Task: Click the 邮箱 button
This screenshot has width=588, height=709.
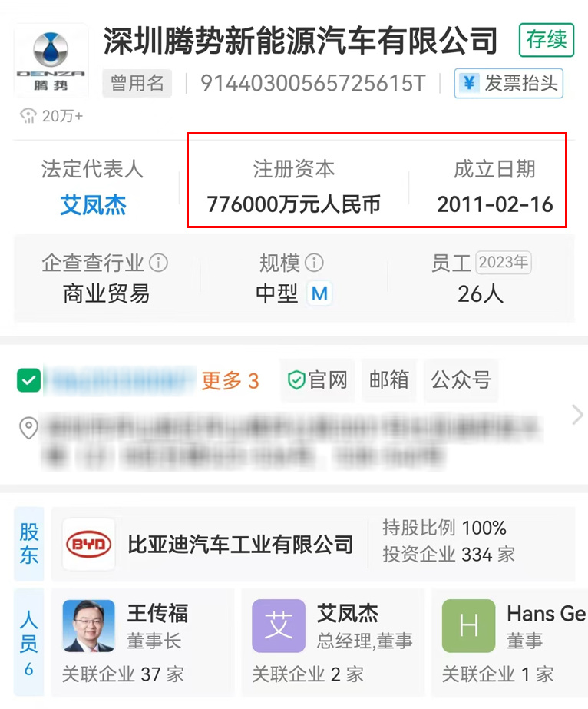Action: (389, 379)
